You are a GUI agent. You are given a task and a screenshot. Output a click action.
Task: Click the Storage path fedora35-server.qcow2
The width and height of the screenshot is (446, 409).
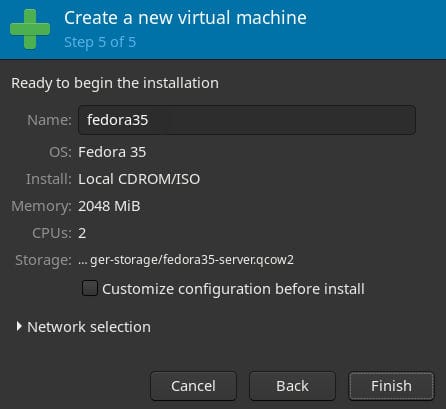click(x=186, y=260)
